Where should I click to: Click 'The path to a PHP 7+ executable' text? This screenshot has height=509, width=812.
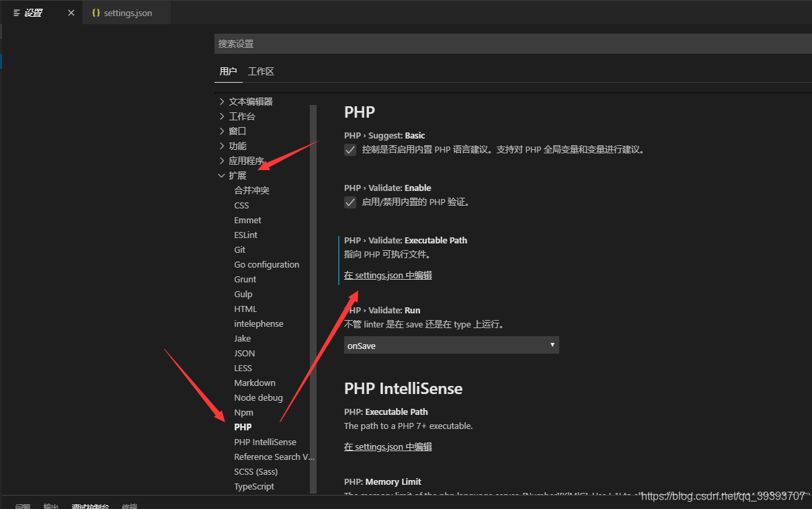coord(408,426)
